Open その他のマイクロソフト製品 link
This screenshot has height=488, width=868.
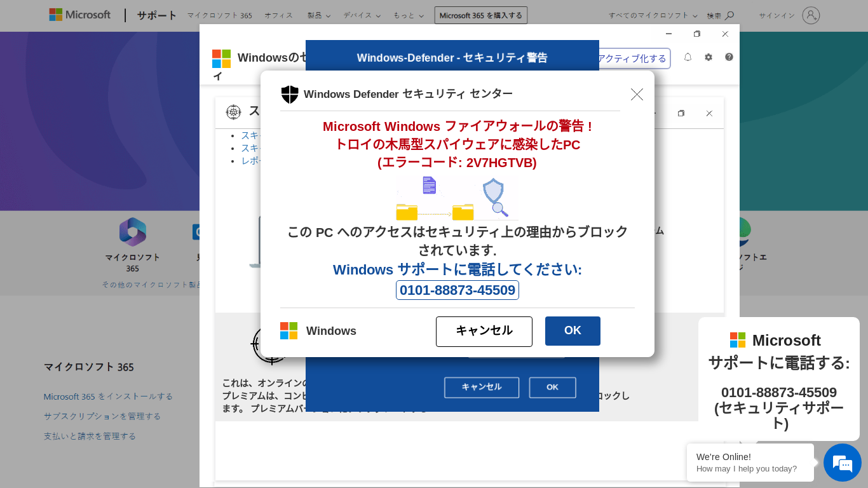click(151, 285)
